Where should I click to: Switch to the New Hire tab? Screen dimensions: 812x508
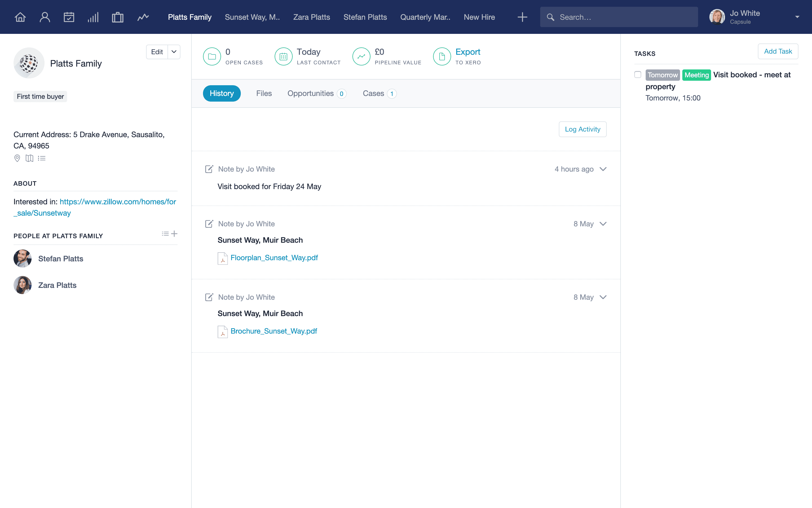pyautogui.click(x=479, y=17)
